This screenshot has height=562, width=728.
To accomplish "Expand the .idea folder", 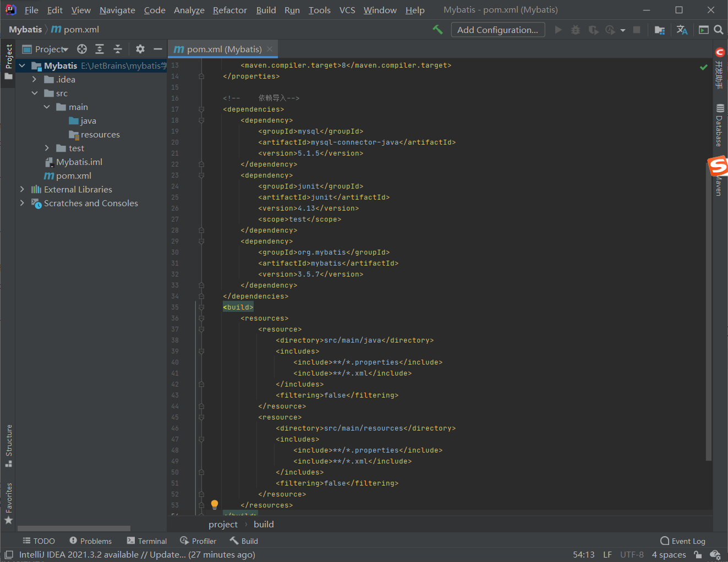I will (34, 79).
